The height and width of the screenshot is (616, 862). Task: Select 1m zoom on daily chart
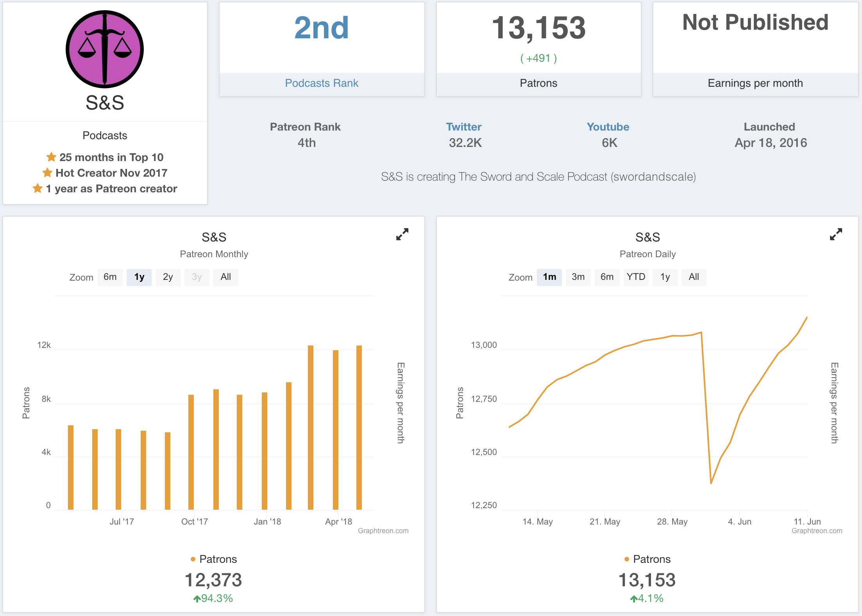click(549, 277)
